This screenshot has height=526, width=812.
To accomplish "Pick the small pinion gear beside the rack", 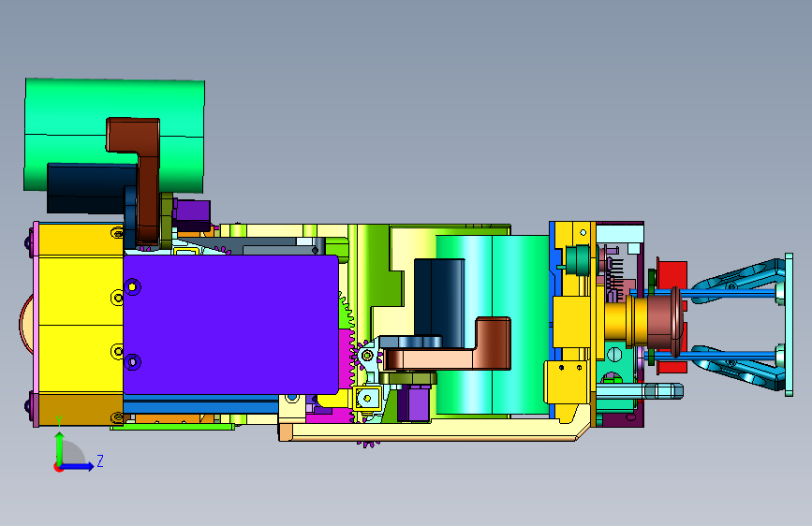I will click(367, 356).
